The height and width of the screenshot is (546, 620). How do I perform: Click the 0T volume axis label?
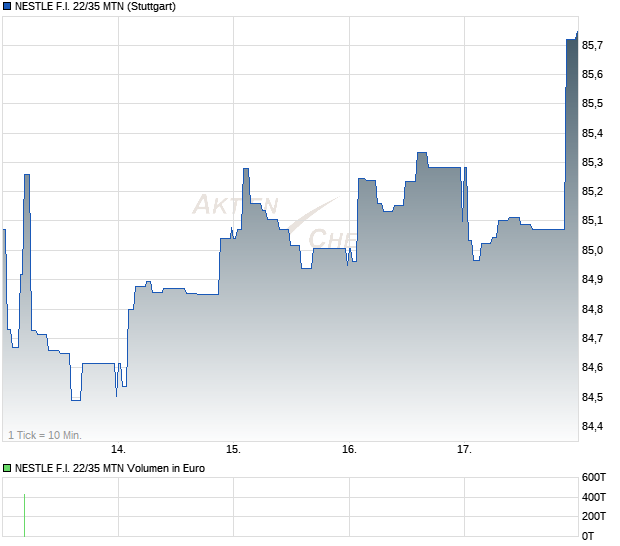588,536
